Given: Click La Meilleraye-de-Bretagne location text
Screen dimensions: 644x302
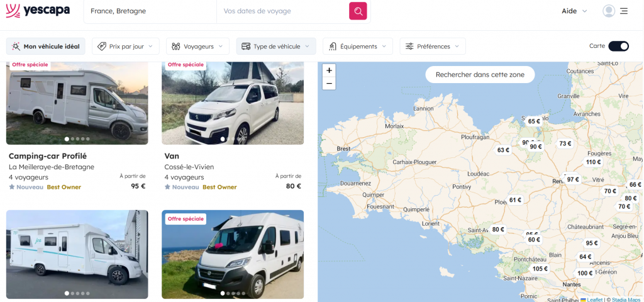Looking at the screenshot, I should [52, 167].
